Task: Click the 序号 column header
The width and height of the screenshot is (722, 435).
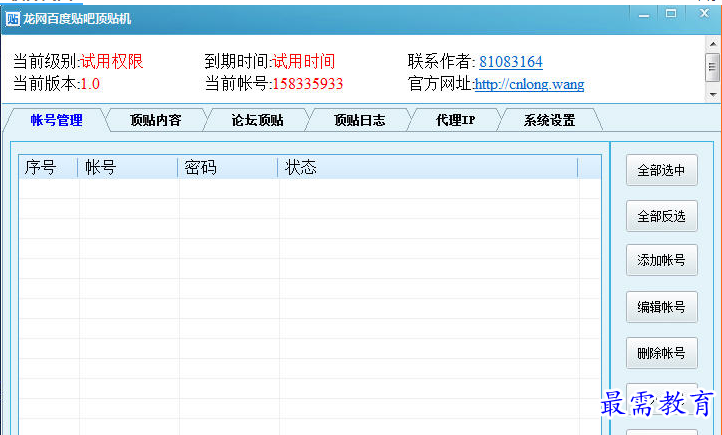Action: click(48, 167)
